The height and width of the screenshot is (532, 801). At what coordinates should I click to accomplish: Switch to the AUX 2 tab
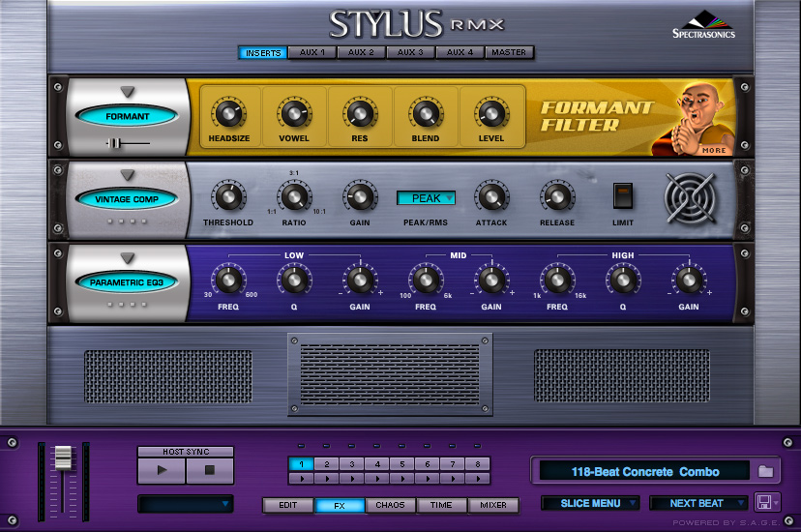361,52
